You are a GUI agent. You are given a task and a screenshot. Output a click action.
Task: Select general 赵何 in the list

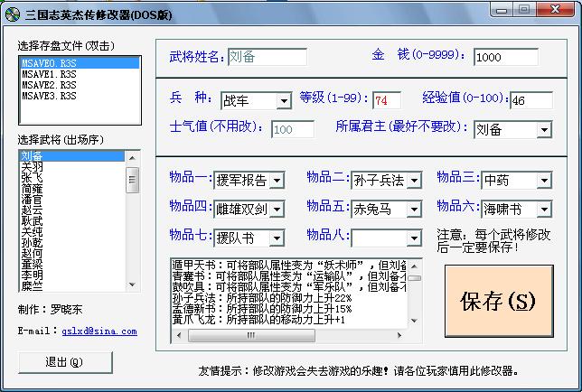[x=72, y=254]
